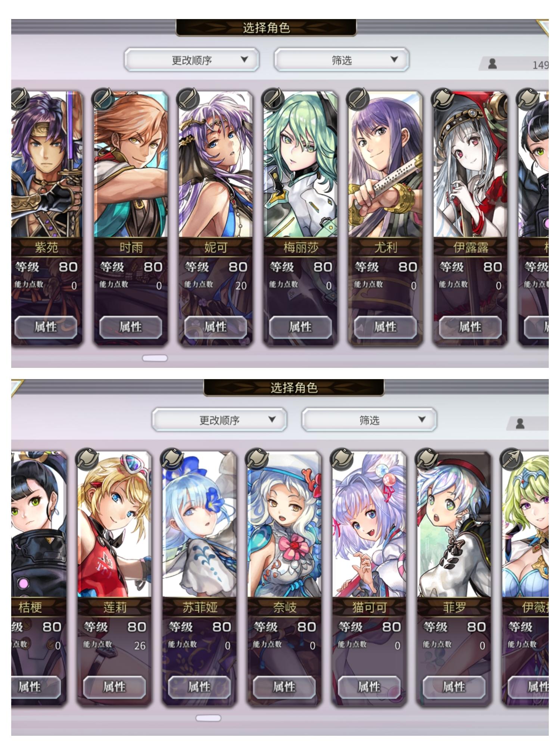Image resolution: width=560 pixels, height=747 pixels.
Task: Click the sword icon on 梅丽莎's card
Action: (274, 98)
